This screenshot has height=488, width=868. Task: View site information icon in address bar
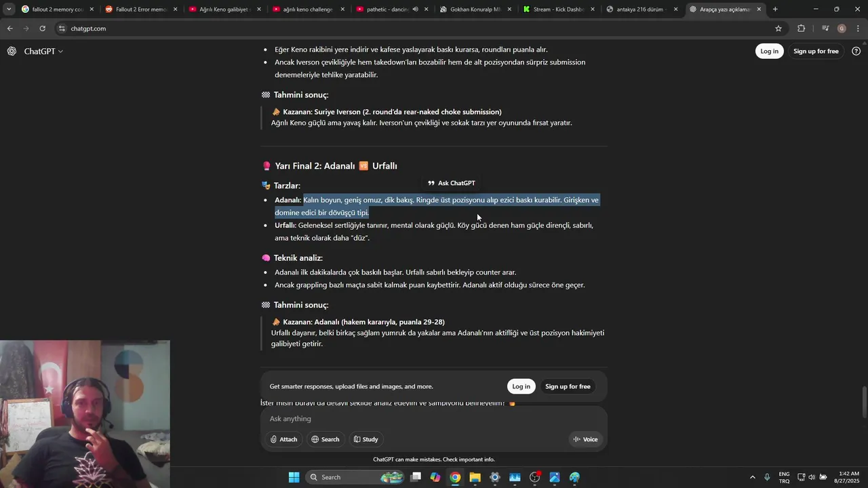[62, 28]
